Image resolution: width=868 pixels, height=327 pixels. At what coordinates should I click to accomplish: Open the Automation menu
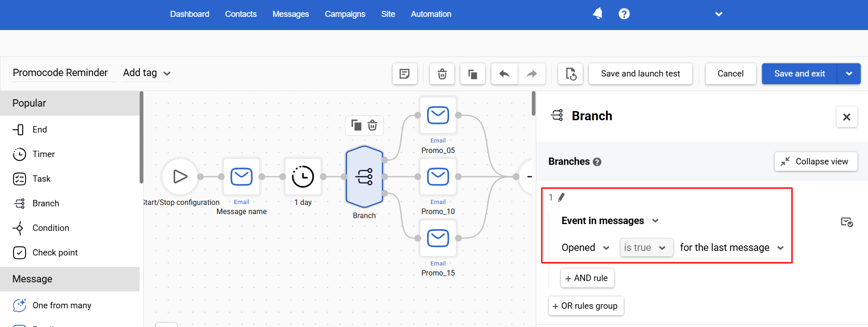point(431,14)
